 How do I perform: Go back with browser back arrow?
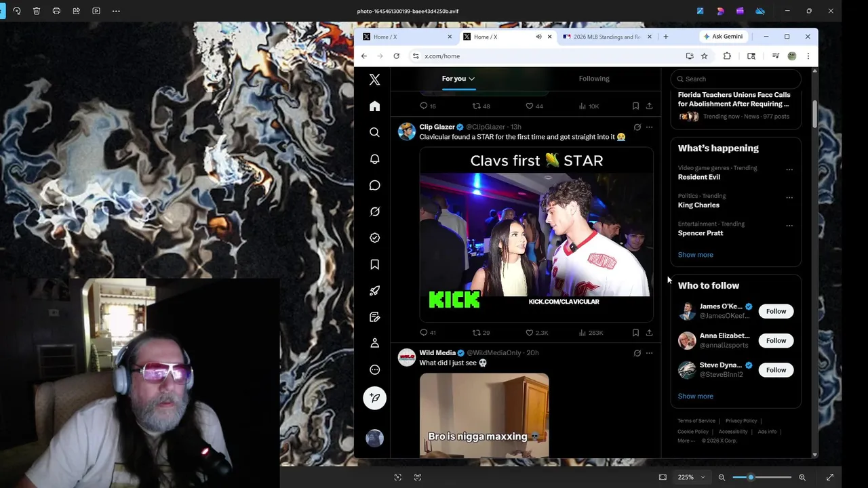pyautogui.click(x=364, y=56)
